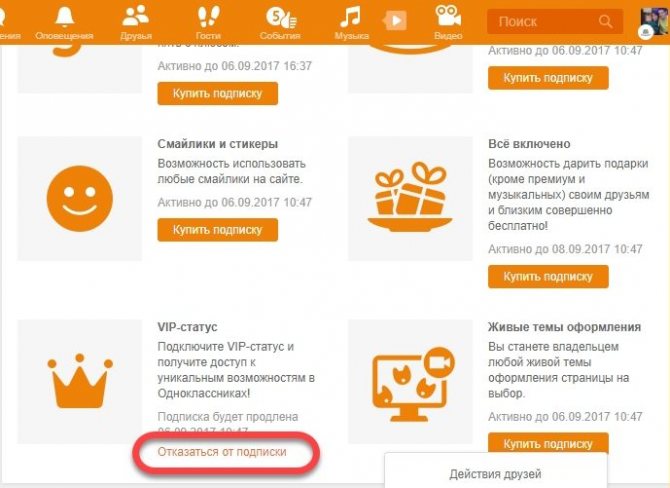
Task: Buy subscription for Живые темы оформления
Action: 548,443
